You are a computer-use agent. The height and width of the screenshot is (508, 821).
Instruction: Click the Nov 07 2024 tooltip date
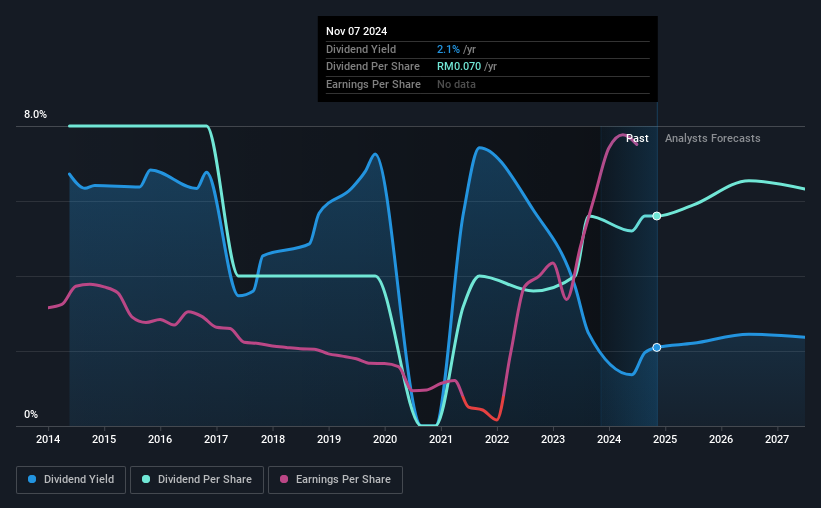(357, 31)
